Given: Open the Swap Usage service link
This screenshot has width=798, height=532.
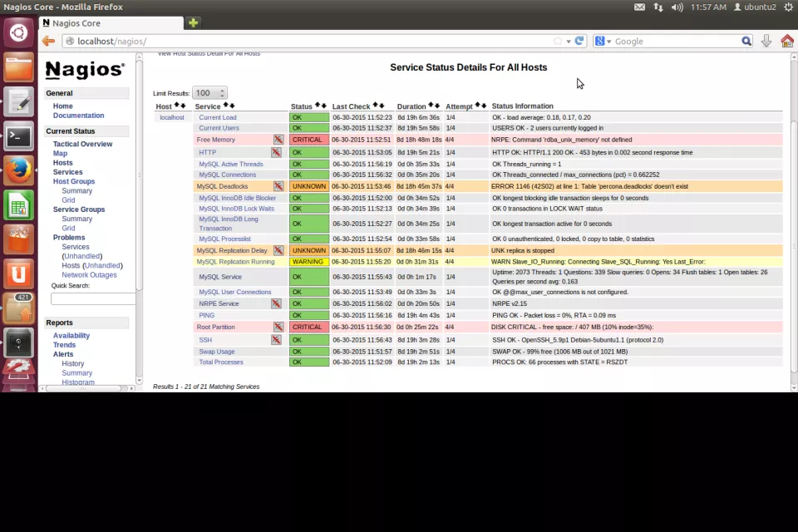Looking at the screenshot, I should (217, 352).
